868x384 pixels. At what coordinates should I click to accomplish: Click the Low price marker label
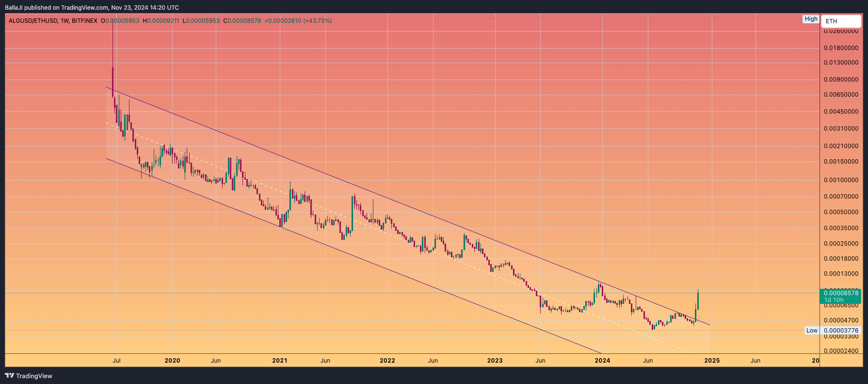coord(812,331)
